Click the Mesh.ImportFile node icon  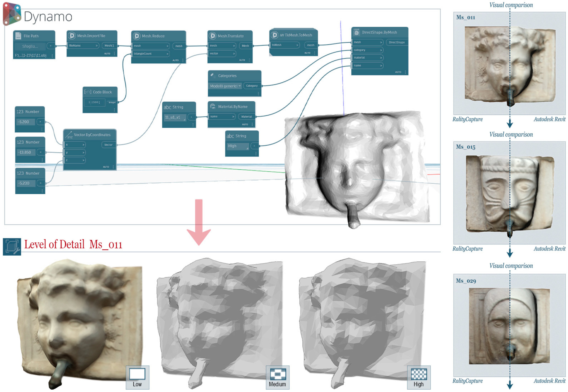point(72,36)
